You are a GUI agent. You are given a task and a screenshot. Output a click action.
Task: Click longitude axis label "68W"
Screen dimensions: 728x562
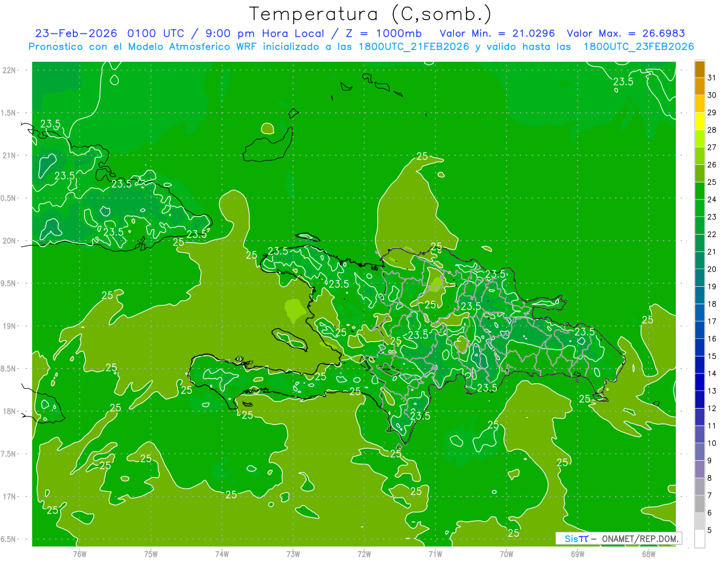pyautogui.click(x=649, y=554)
